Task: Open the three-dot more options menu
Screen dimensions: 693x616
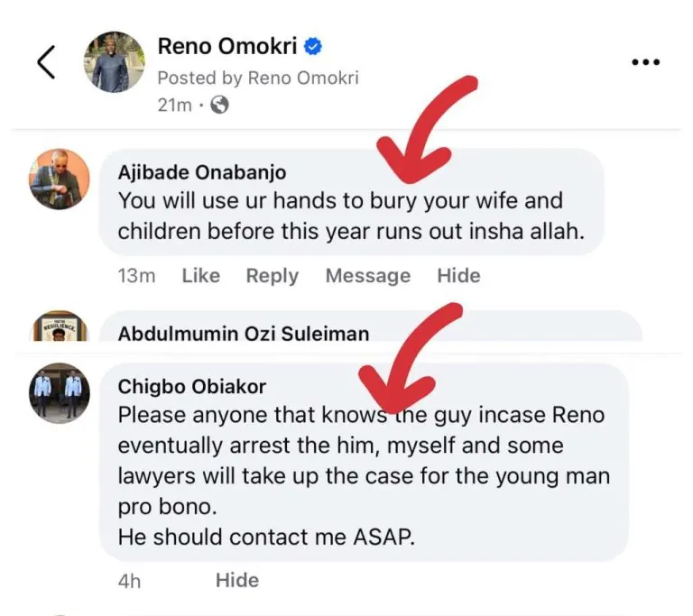Action: [645, 62]
